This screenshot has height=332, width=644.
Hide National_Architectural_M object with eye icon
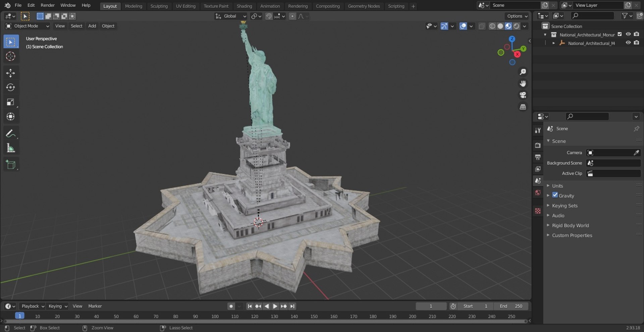click(628, 43)
